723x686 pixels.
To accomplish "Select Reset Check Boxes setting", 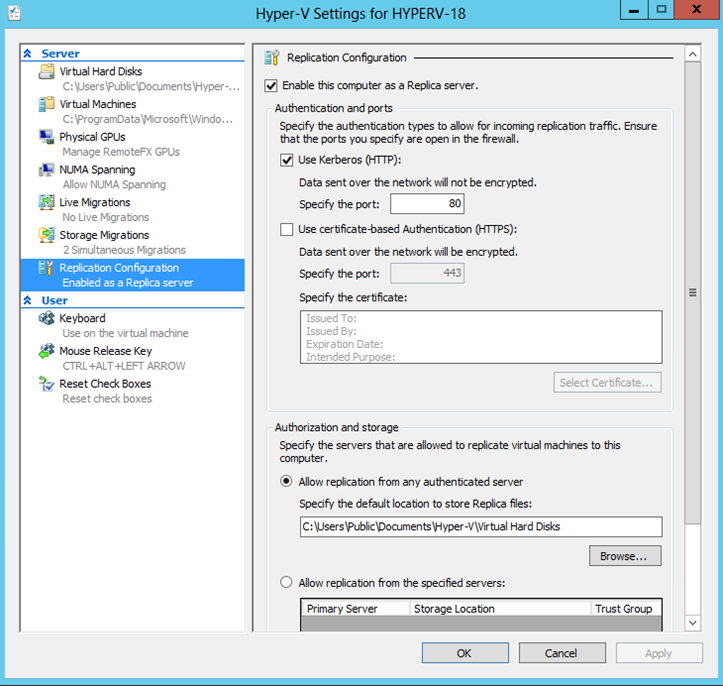I will tap(105, 384).
